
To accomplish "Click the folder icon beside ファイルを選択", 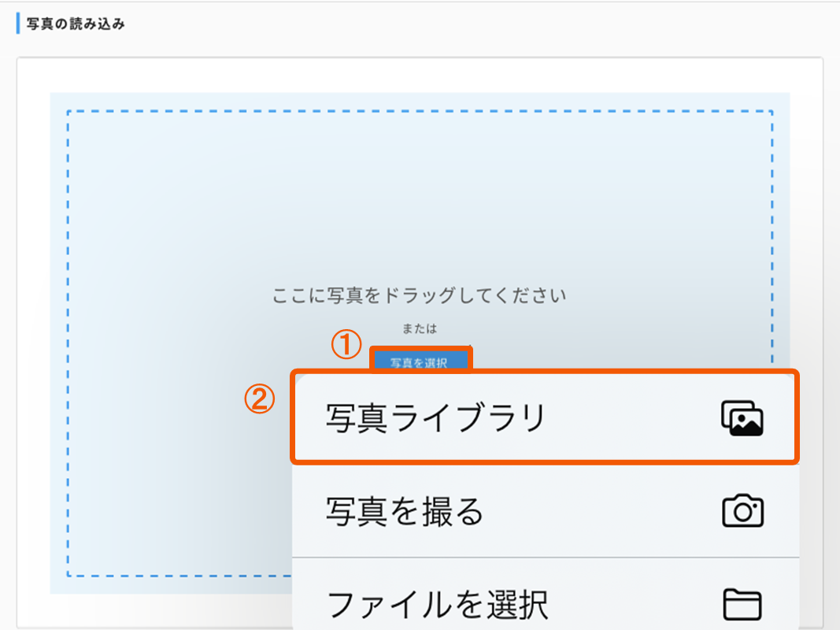I will [742, 605].
